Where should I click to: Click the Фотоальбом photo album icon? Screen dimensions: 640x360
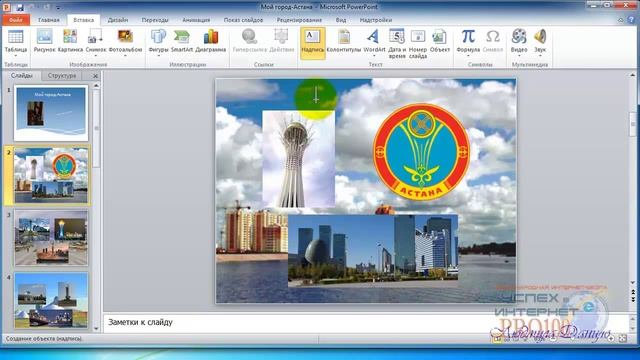click(125, 37)
